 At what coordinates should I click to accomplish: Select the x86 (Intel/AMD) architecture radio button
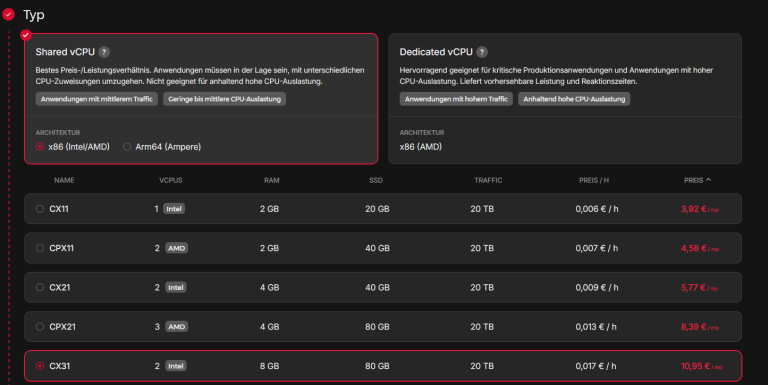(40, 146)
